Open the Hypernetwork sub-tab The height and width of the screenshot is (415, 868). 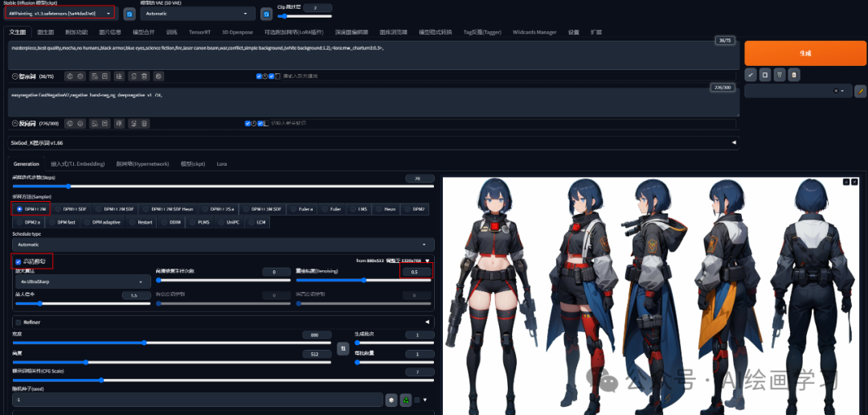(x=142, y=164)
